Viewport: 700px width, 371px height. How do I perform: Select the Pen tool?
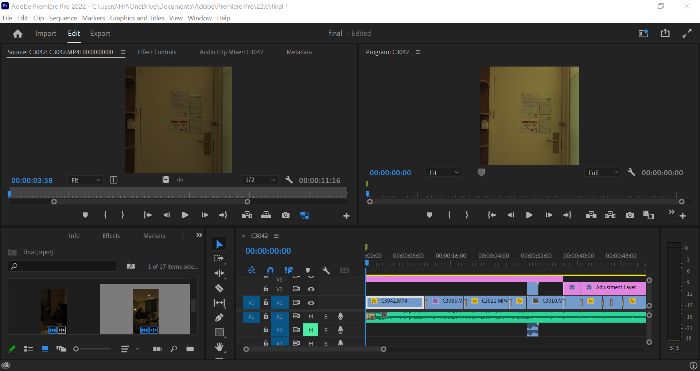tap(219, 317)
